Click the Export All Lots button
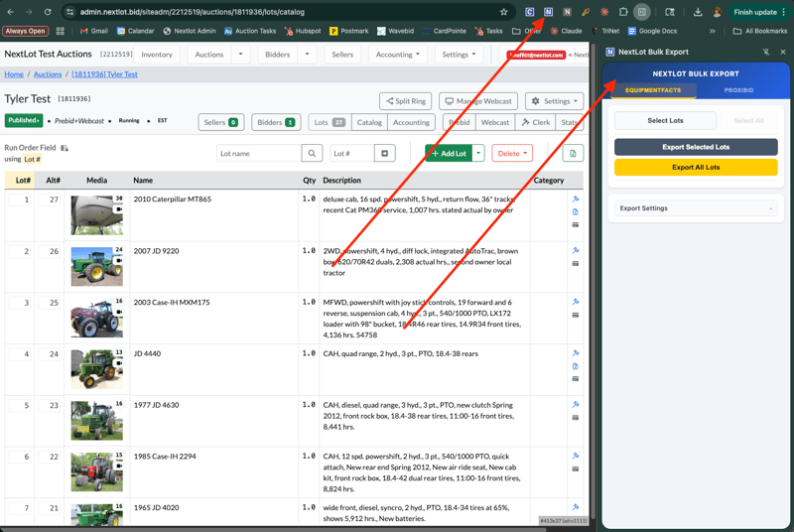Image resolution: width=794 pixels, height=532 pixels. [696, 167]
